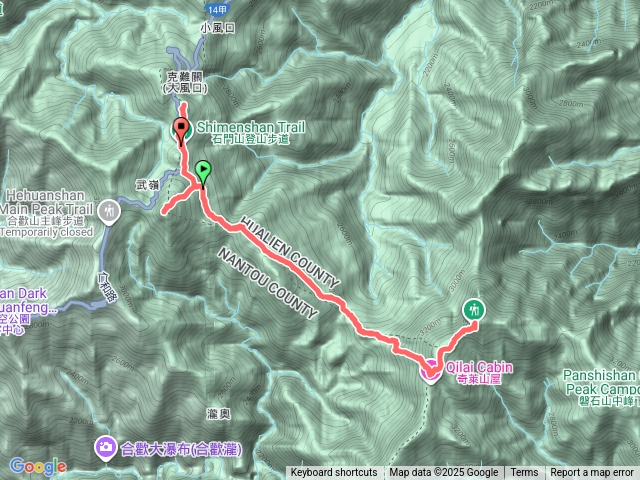Open the Terms link
Image resolution: width=640 pixels, height=480 pixels.
(524, 473)
